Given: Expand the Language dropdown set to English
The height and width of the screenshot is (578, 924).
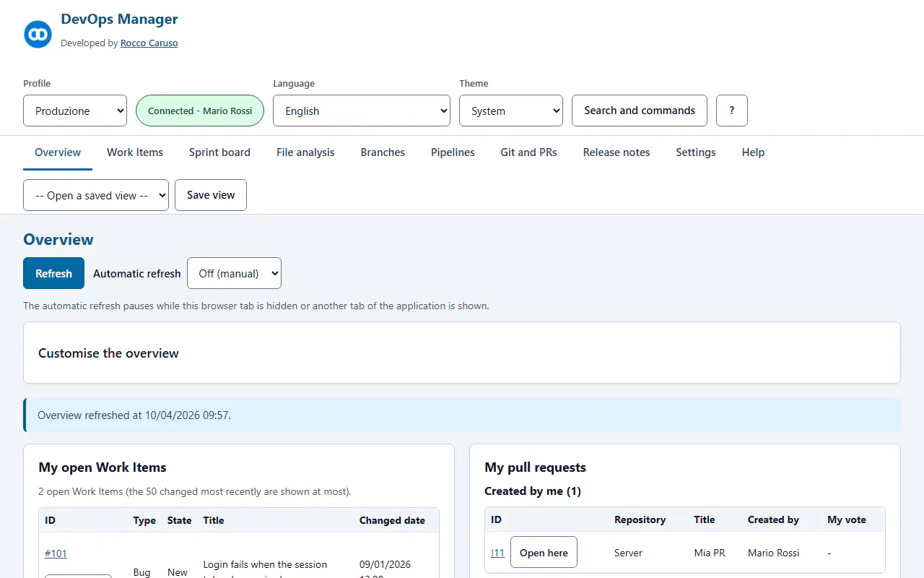Looking at the screenshot, I should [362, 111].
